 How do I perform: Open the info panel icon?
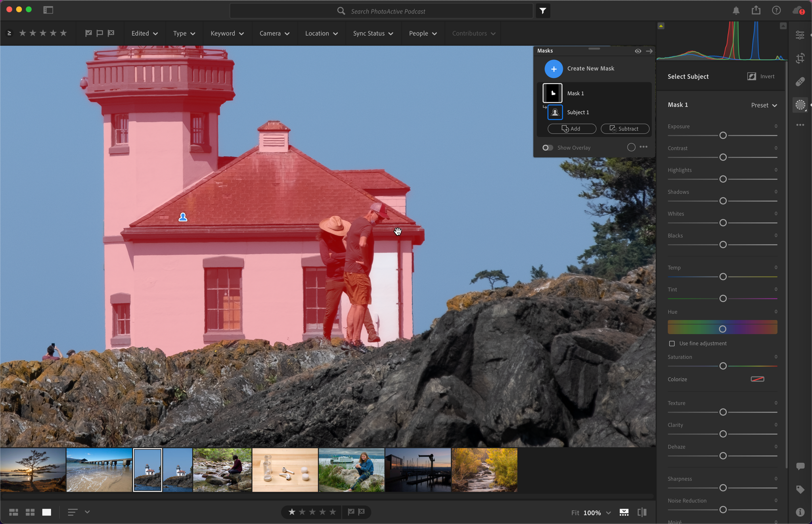coord(800,512)
